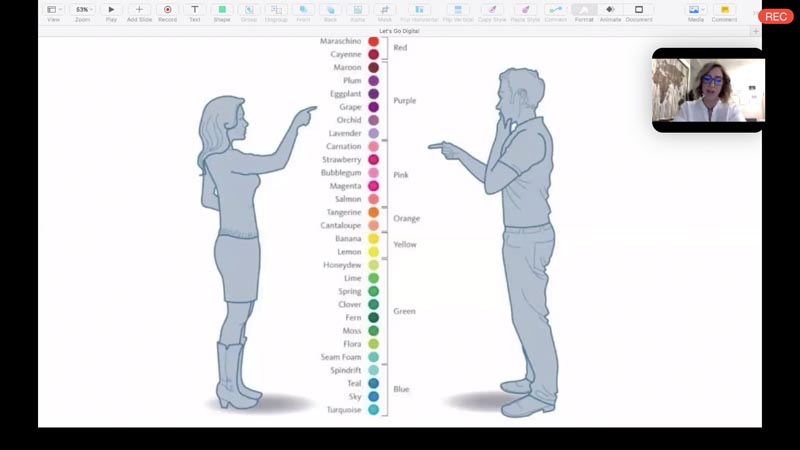Click the Maraschino red color dot
The image size is (800, 450).
click(373, 42)
